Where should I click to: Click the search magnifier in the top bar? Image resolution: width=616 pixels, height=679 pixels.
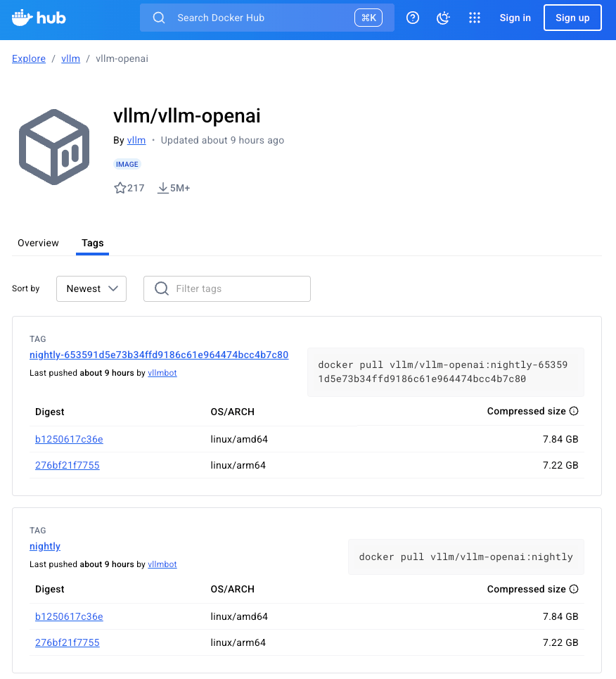(158, 18)
